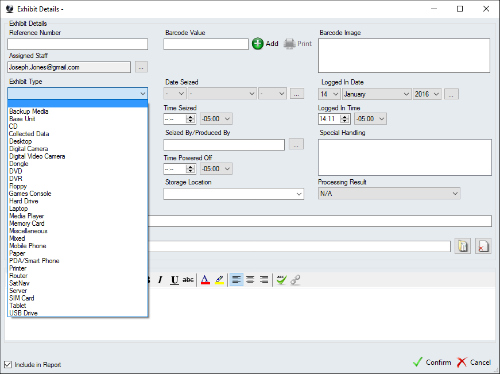Run the spell check tool
The image size is (500, 374).
[281, 280]
